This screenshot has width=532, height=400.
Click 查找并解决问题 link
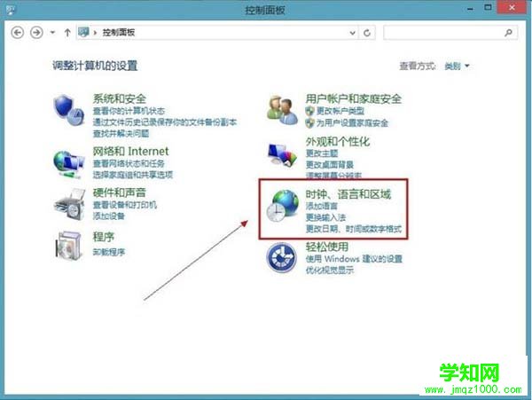121,133
